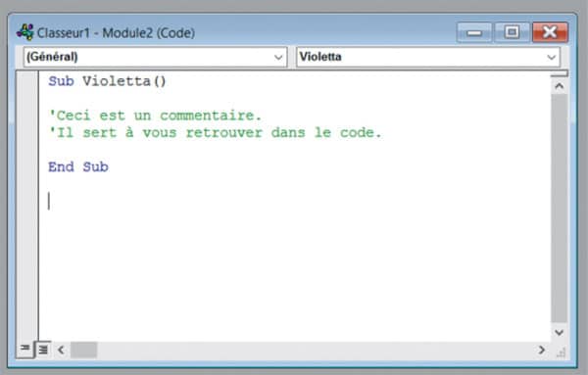
Task: Switch to Procedure View button
Action: (25, 349)
